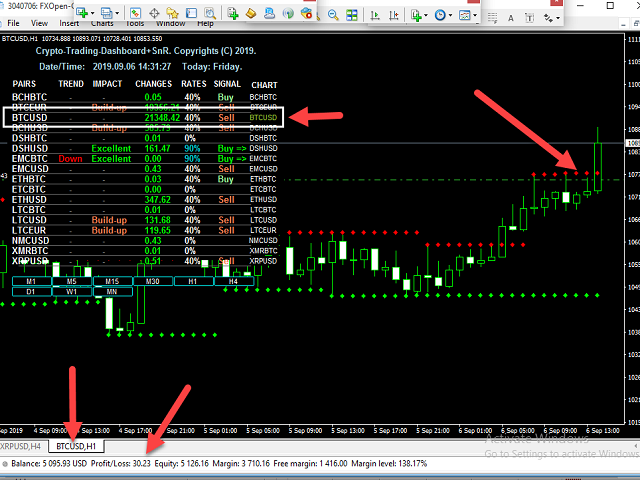This screenshot has width=640, height=480.
Task: Open the File menu
Action: (x=13, y=23)
